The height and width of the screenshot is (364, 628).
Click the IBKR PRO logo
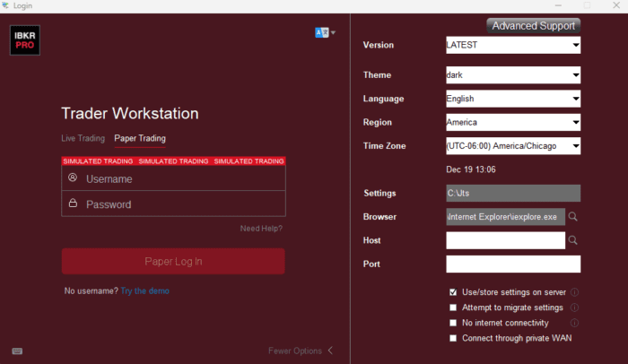(25, 40)
